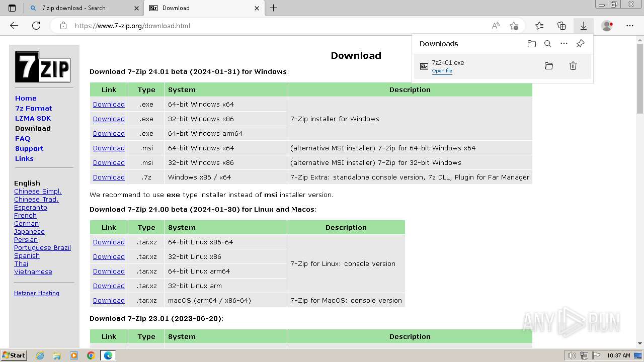This screenshot has height=362, width=644.
Task: Switch language to Thai
Action: click(21, 263)
